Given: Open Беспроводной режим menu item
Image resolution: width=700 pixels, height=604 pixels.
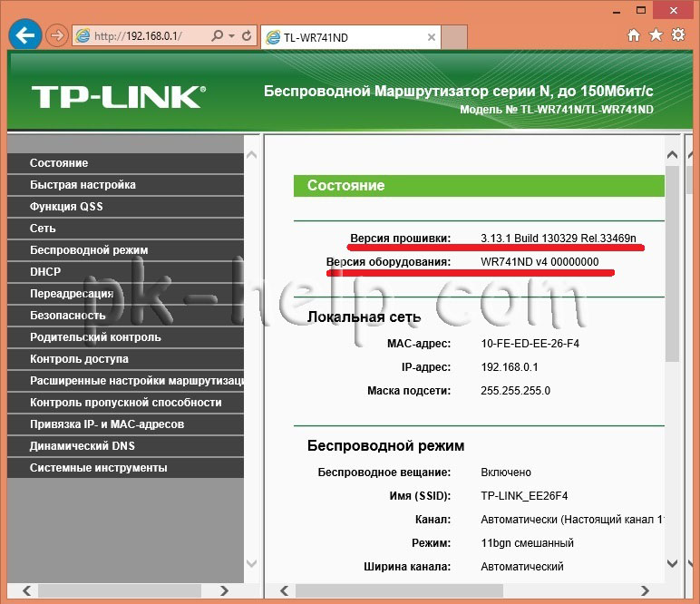Looking at the screenshot, I should click(x=125, y=250).
